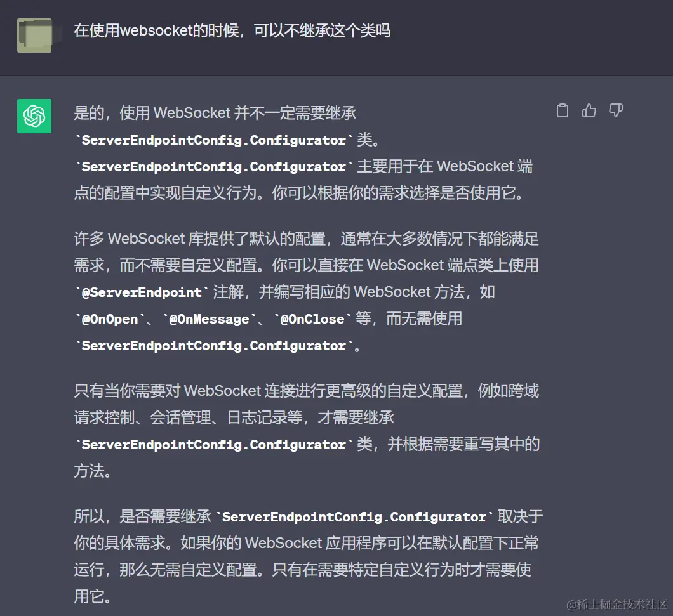
Task: Copy the response with the clipboard icon
Action: (563, 110)
